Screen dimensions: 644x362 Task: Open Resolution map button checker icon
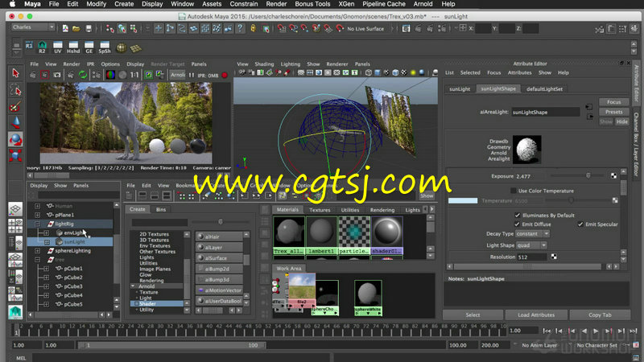[554, 257]
